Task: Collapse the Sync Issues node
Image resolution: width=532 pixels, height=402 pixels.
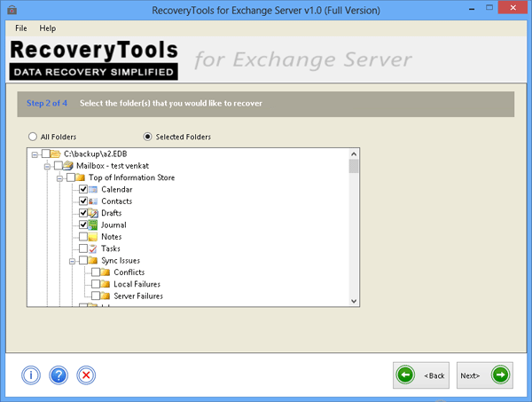Action: click(x=73, y=261)
